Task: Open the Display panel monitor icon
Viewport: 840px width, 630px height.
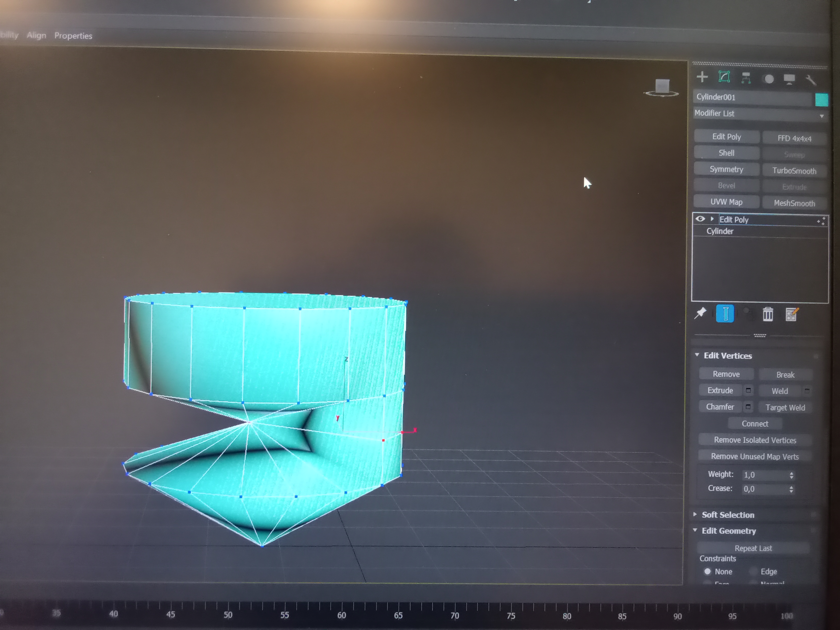Action: pyautogui.click(x=789, y=79)
